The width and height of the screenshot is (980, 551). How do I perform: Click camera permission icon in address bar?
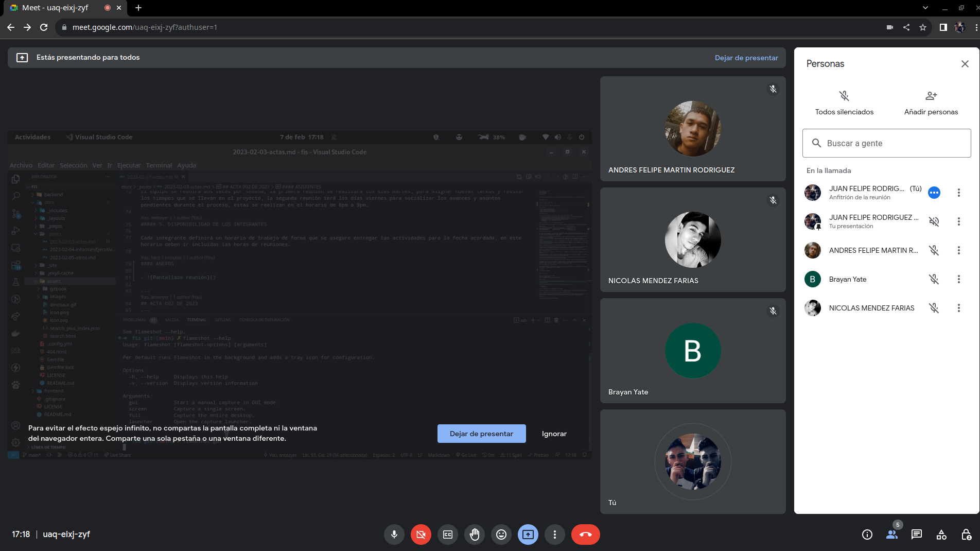tap(890, 27)
